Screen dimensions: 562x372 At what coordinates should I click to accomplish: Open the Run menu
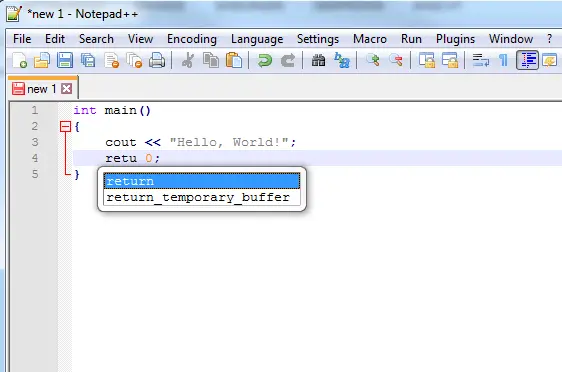(411, 39)
